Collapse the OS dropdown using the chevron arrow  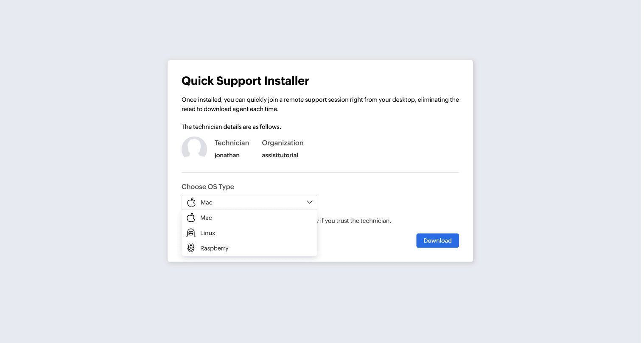coord(310,202)
